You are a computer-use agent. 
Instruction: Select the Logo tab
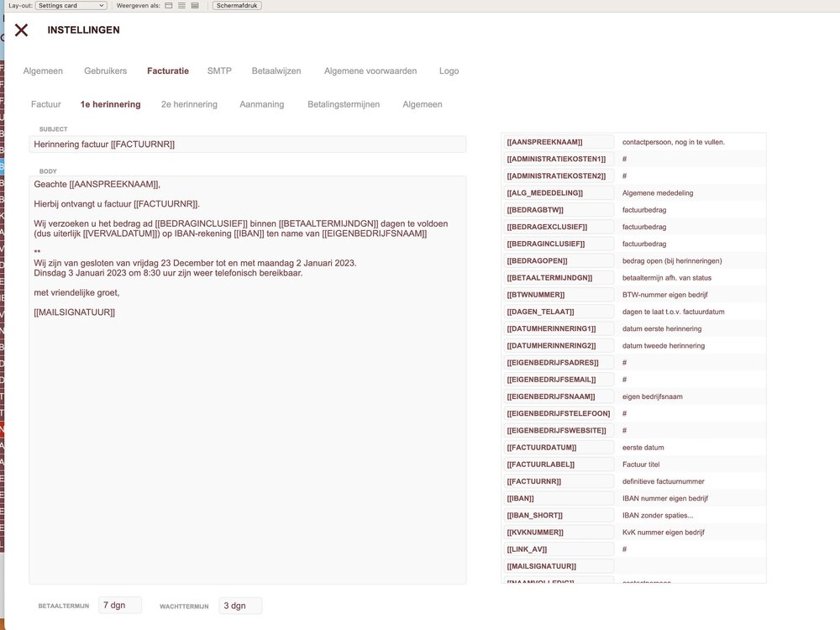[449, 71]
